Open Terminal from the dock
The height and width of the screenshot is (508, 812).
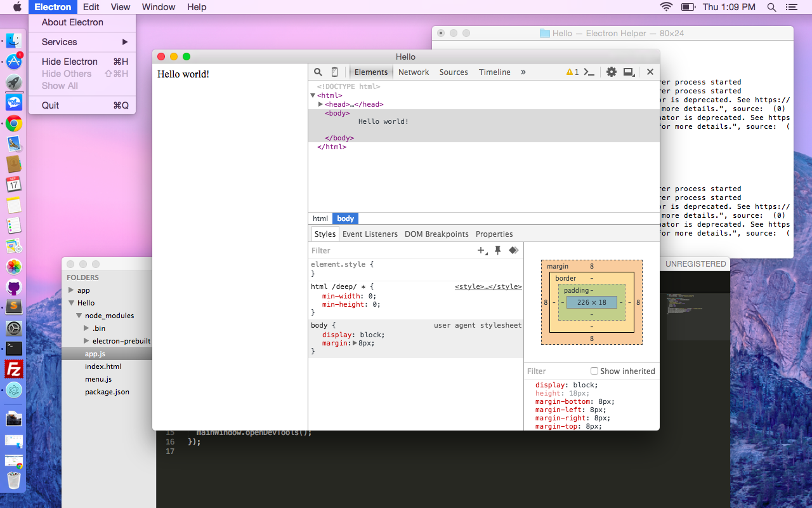tap(14, 348)
